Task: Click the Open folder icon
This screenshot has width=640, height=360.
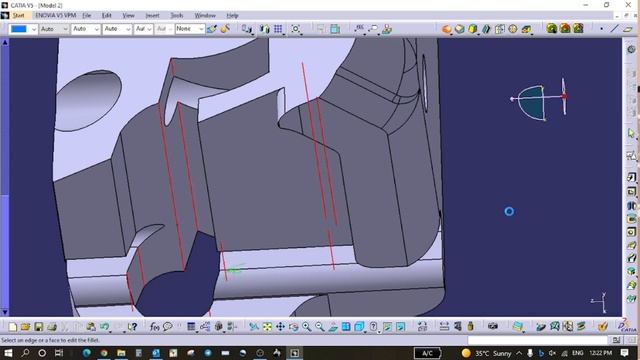Action: [x=25, y=327]
